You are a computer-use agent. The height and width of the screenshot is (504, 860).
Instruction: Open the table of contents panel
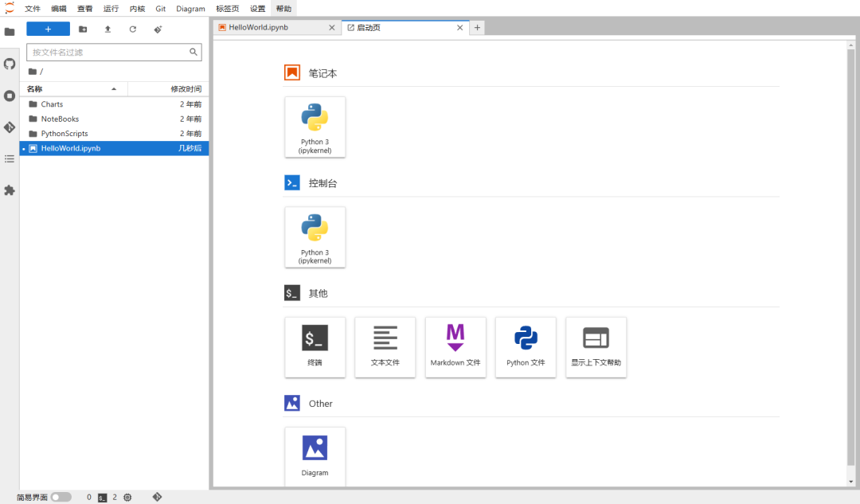pos(10,158)
